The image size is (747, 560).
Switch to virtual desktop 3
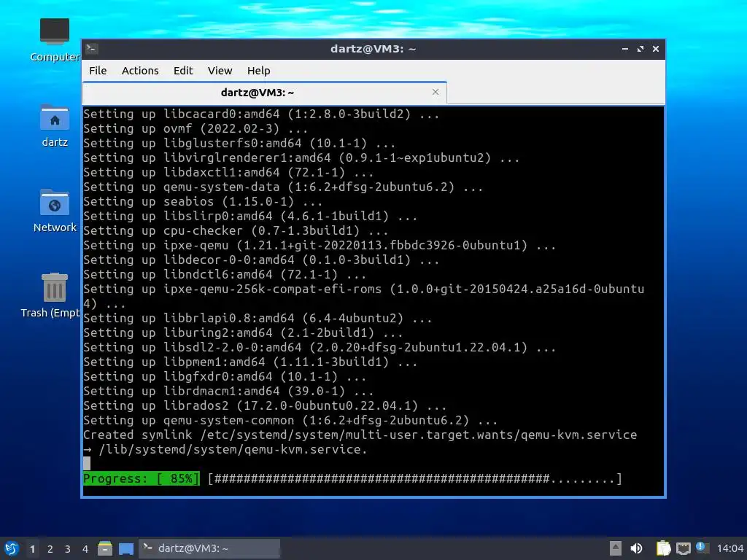click(x=68, y=549)
